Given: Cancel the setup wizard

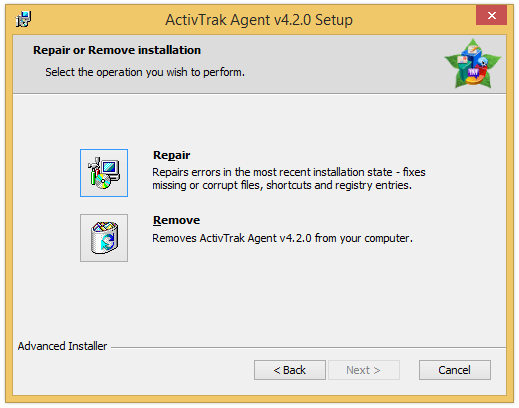Looking at the screenshot, I should pos(455,370).
